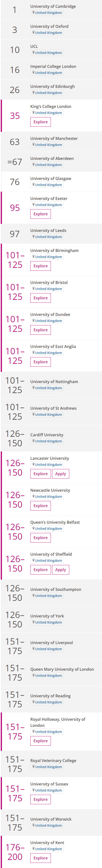
Task: Apply to Lancaster University
Action: point(60,474)
